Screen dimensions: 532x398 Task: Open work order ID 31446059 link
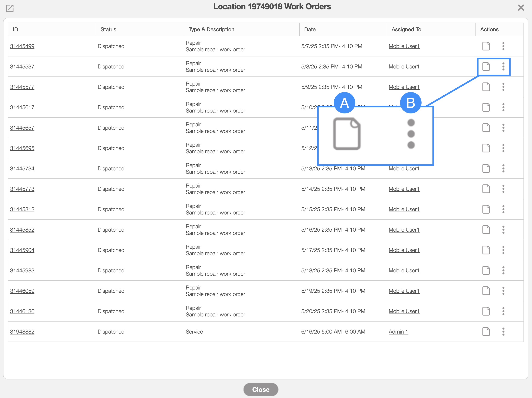point(22,291)
